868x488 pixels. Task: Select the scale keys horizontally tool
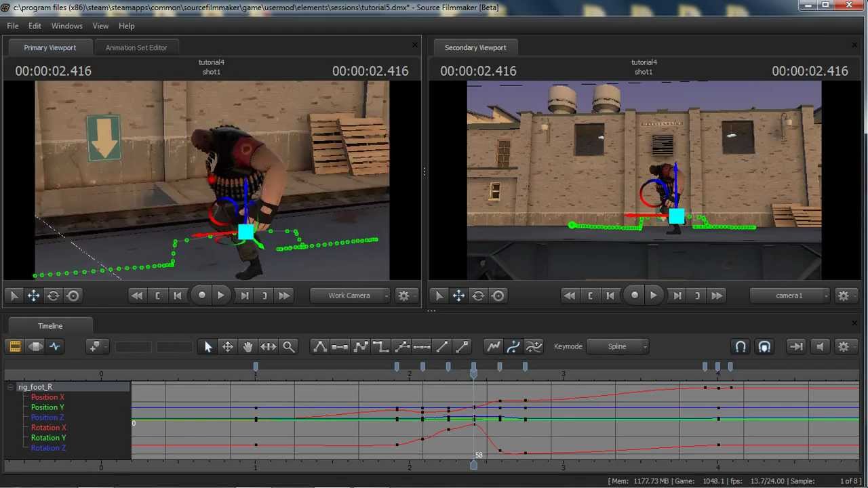269,346
